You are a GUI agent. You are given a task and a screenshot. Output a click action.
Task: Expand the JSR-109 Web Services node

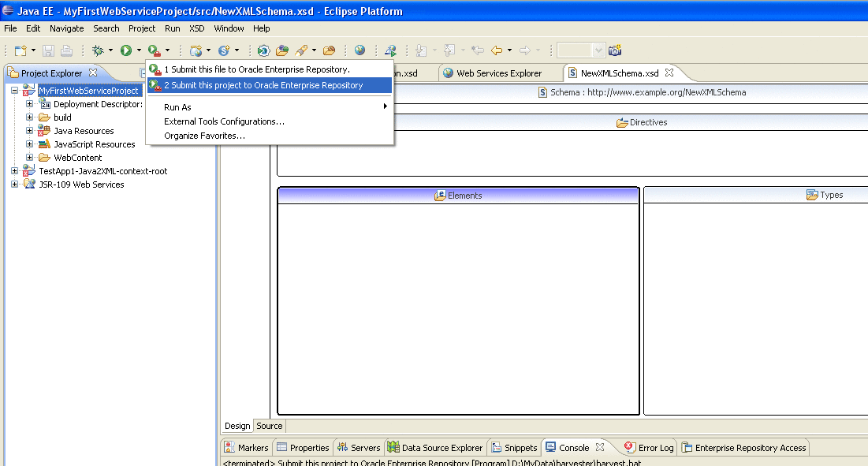tap(14, 185)
